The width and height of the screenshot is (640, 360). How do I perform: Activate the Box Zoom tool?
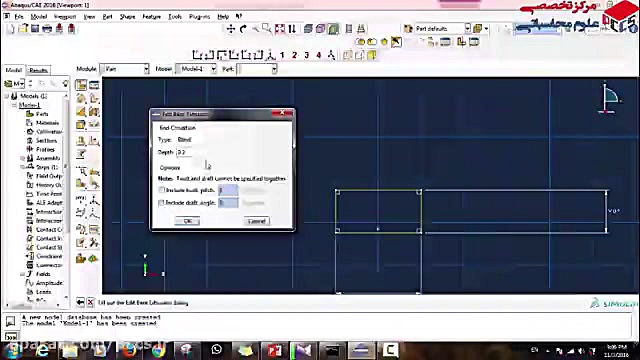pyautogui.click(x=267, y=29)
